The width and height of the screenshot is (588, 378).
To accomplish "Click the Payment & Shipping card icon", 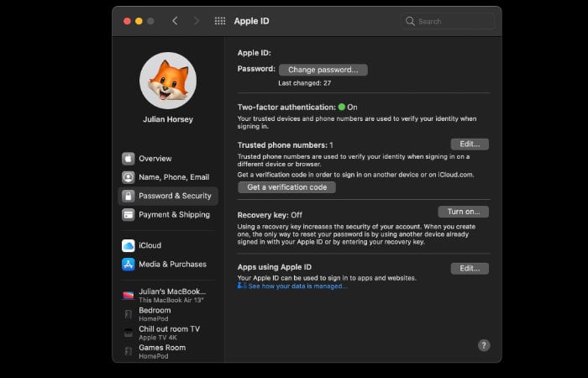I will 129,215.
